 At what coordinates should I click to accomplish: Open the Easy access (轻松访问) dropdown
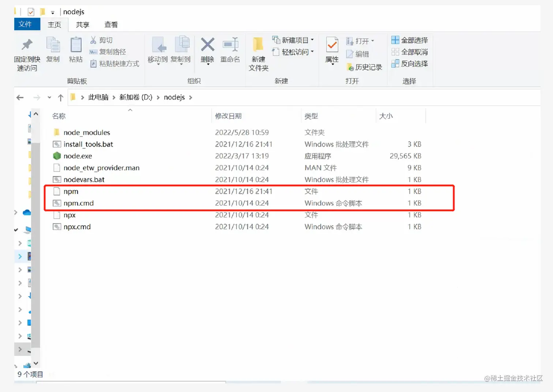(312, 52)
